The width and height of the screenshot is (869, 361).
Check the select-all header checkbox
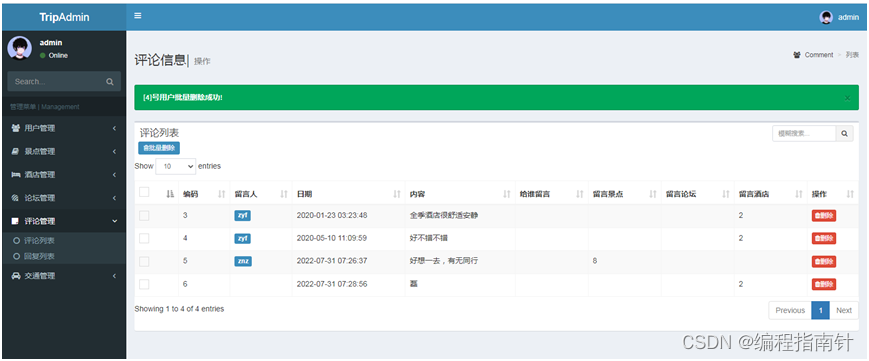tap(144, 192)
